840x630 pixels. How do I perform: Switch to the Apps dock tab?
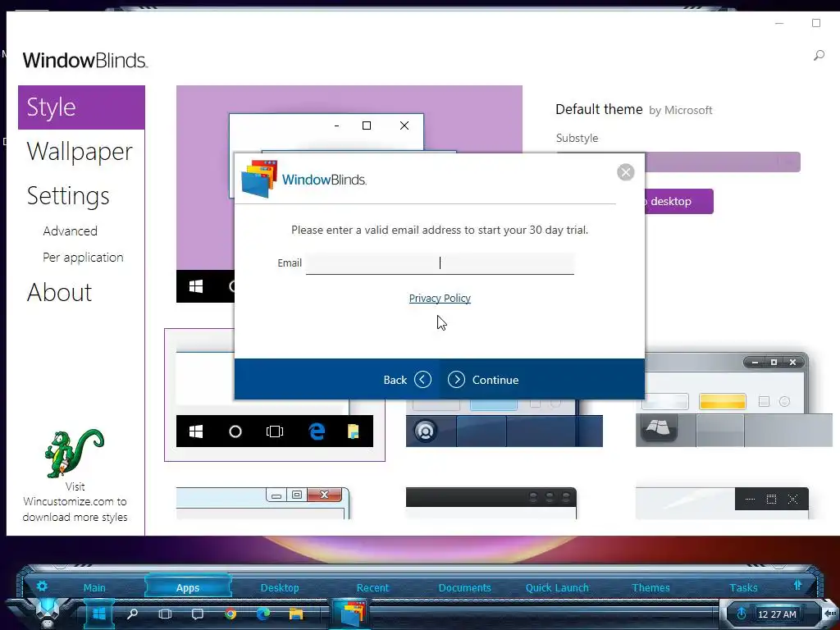(x=188, y=587)
